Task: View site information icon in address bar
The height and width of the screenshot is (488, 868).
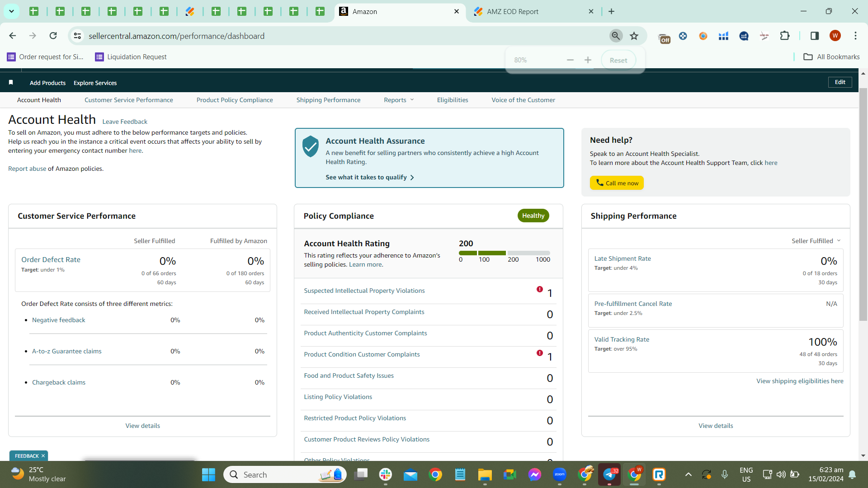Action: (x=78, y=36)
